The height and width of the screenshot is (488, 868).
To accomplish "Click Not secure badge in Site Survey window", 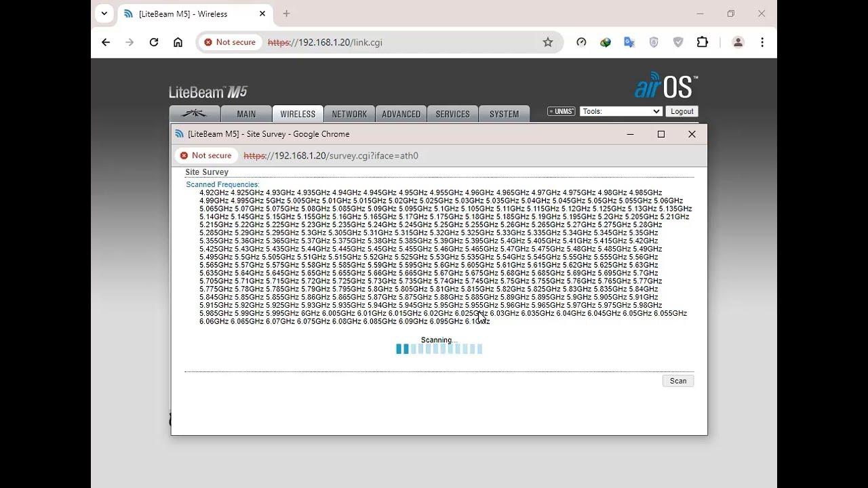I will coord(205,155).
